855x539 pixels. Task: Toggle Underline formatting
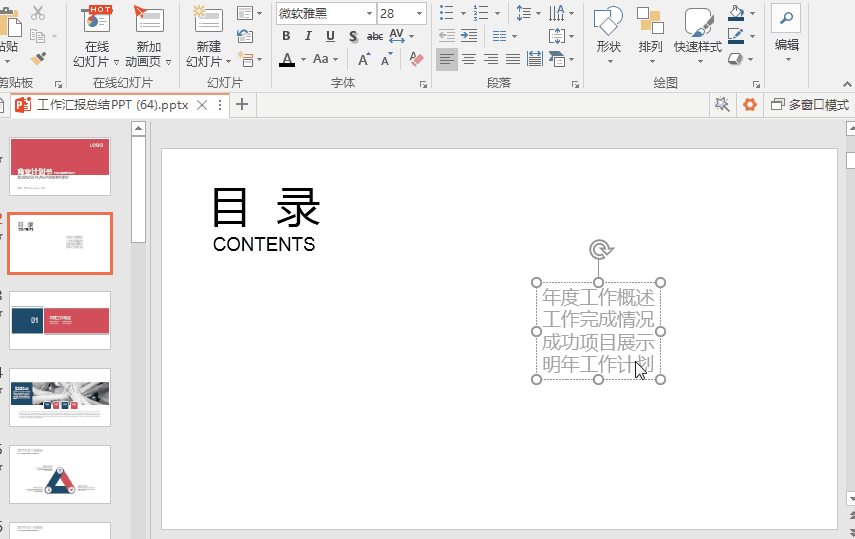coord(330,37)
